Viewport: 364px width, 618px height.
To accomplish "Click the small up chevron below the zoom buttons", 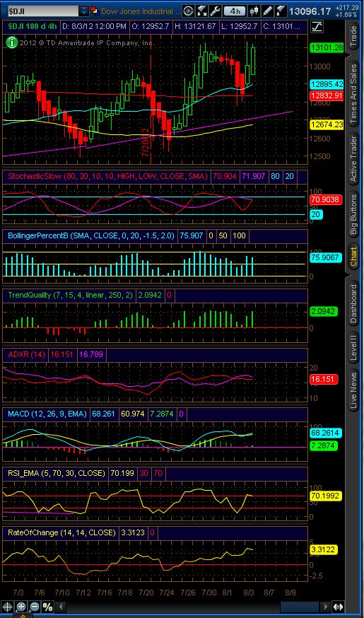I will (23, 615).
